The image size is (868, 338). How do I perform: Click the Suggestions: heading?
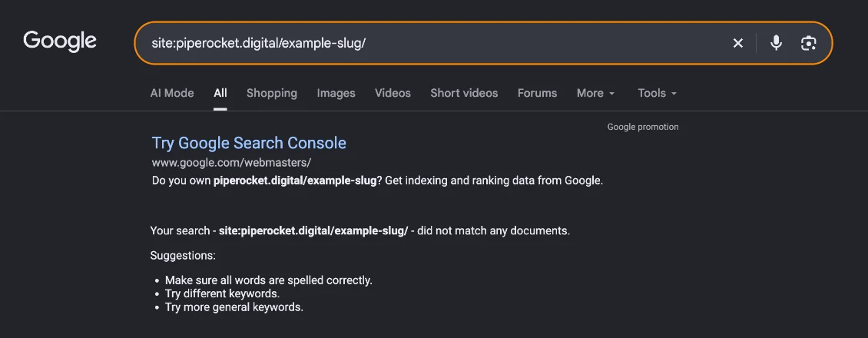(183, 256)
